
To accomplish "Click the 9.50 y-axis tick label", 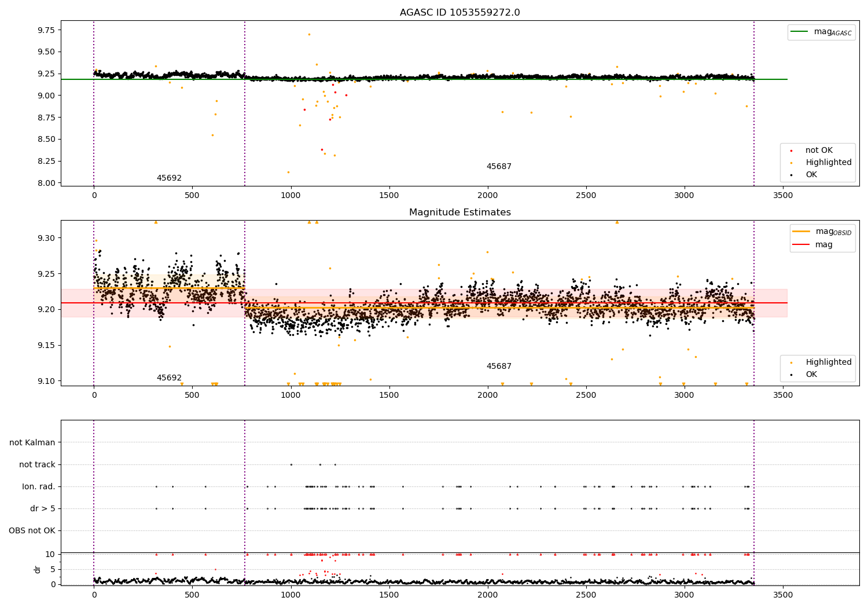I will [x=46, y=52].
